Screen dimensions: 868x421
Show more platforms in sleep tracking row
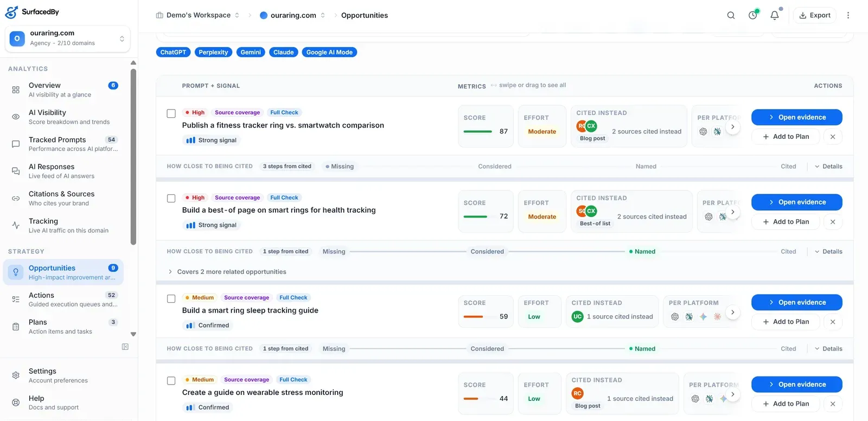(x=732, y=312)
